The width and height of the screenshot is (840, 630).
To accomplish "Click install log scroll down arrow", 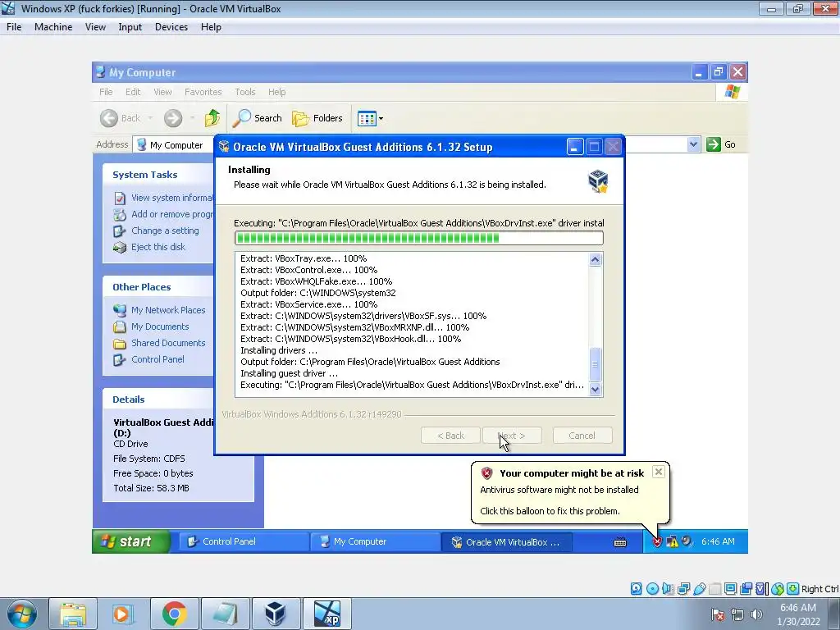I will [x=596, y=390].
